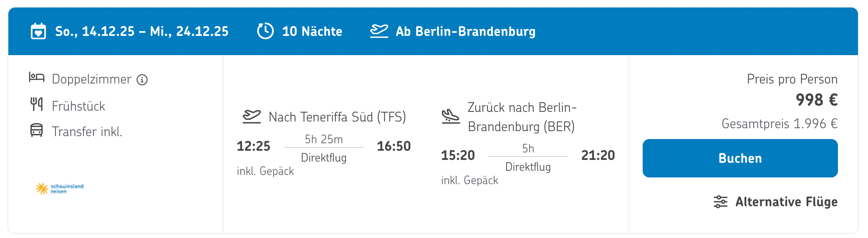
Task: Click the Zurück nach Berlin-Brandenburg (BER) heading
Action: click(x=522, y=117)
